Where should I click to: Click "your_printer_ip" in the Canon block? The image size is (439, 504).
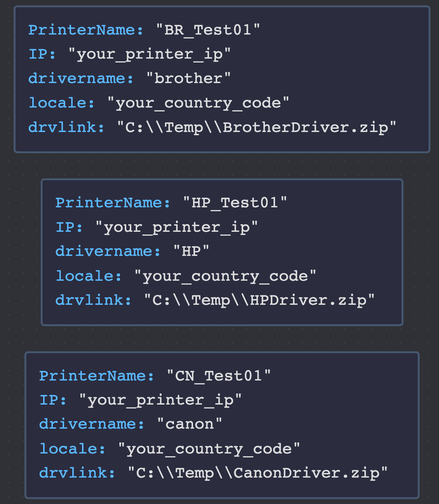pyautogui.click(x=160, y=400)
